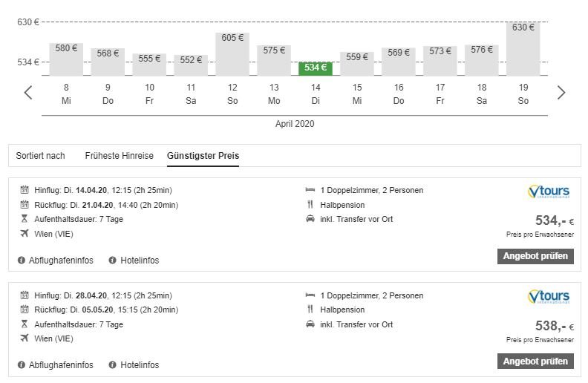588x383 pixels.
Task: Click info icon beside first Hotelinfos
Action: [x=113, y=261]
